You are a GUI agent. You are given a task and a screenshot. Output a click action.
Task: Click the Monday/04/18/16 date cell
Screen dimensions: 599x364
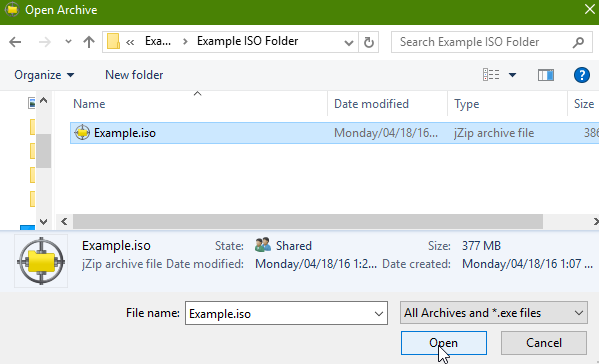[x=386, y=133]
